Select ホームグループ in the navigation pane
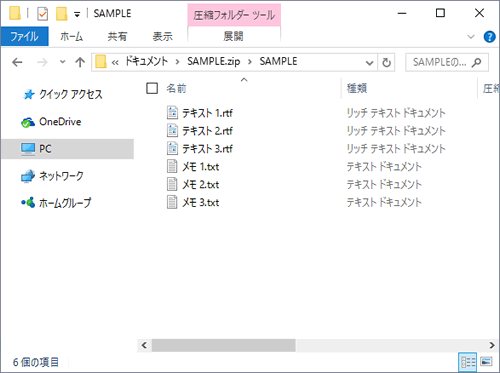This screenshot has width=500, height=373. [65, 203]
